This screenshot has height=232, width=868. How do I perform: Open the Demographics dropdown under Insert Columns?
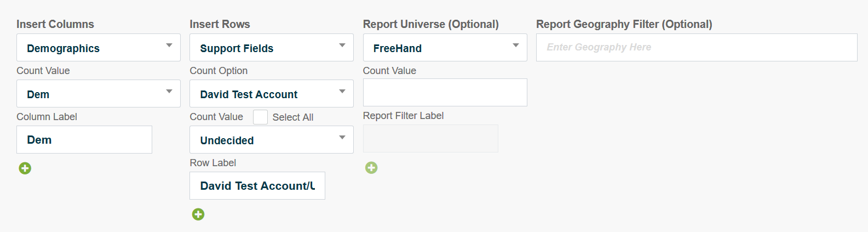tap(98, 48)
